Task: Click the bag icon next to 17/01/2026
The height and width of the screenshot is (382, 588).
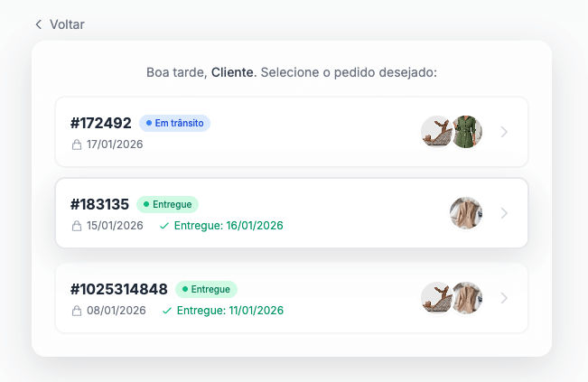Action: (x=77, y=144)
